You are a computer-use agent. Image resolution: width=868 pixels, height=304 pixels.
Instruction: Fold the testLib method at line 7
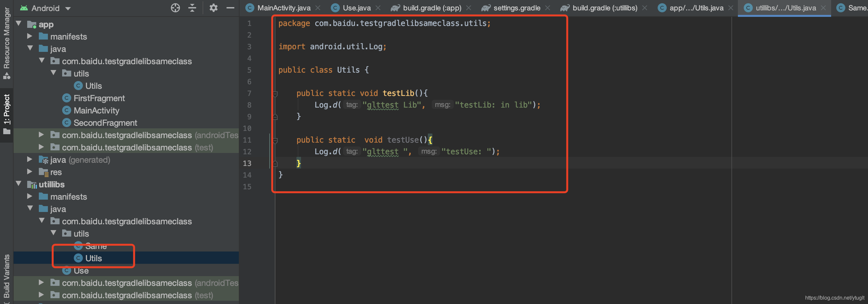275,93
